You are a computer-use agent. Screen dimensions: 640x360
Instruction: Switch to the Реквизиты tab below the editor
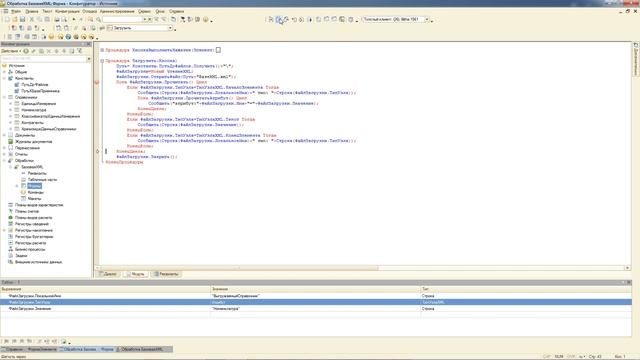pos(166,274)
